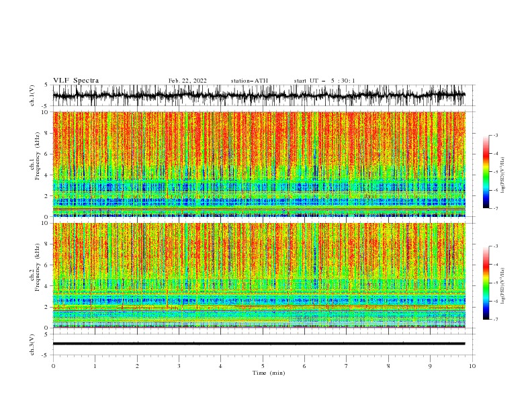Click the upper color bar scale
Viewport: 532px width, 411px height.
(x=486, y=172)
